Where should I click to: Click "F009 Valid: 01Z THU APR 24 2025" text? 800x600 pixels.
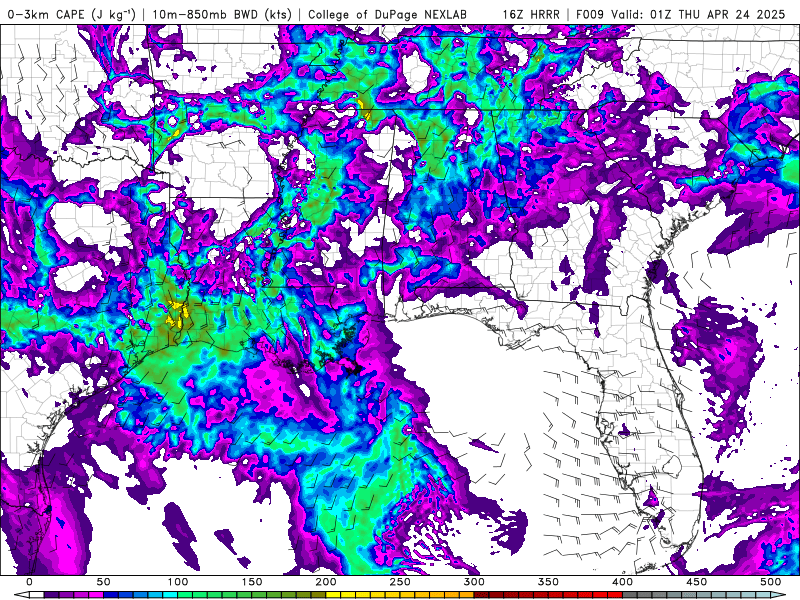[681, 15]
